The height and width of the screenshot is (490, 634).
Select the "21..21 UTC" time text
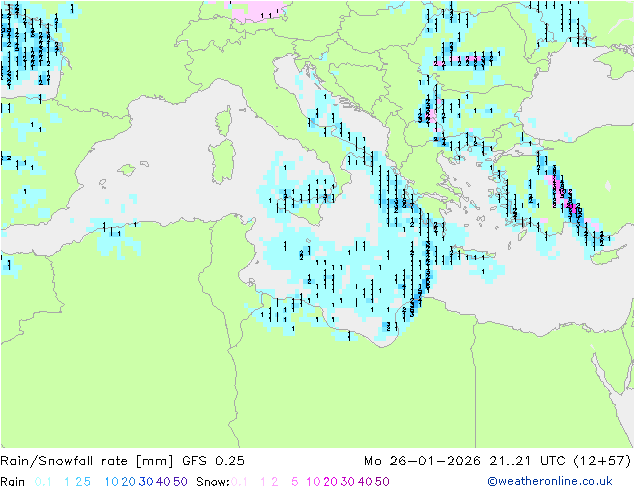[526, 461]
